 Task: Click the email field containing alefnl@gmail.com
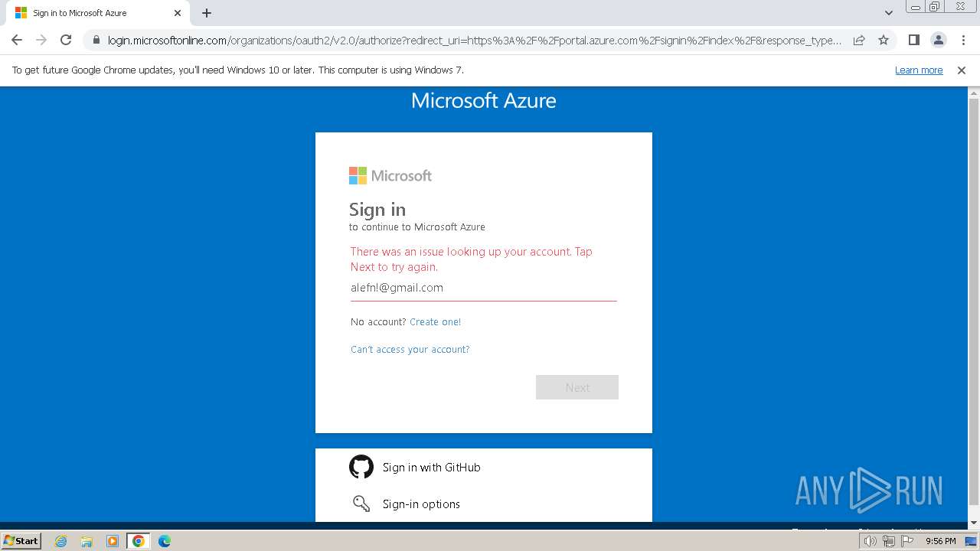point(484,288)
